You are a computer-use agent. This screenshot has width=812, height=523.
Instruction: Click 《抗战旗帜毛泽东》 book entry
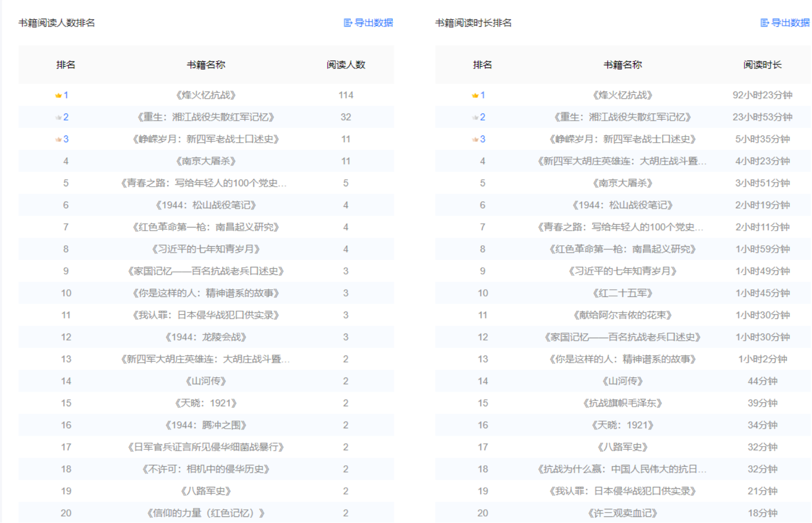pyautogui.click(x=622, y=403)
